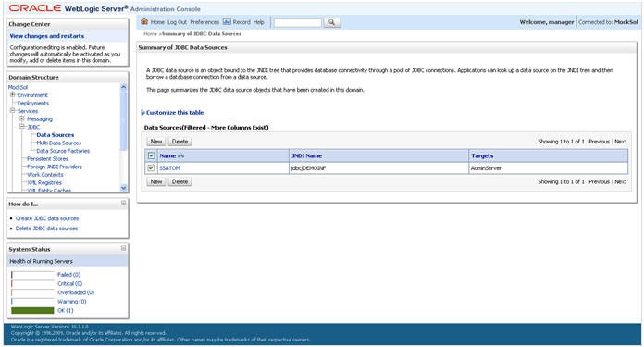644x347 pixels.
Task: Click the Record icon in toolbar
Action: coord(227,22)
